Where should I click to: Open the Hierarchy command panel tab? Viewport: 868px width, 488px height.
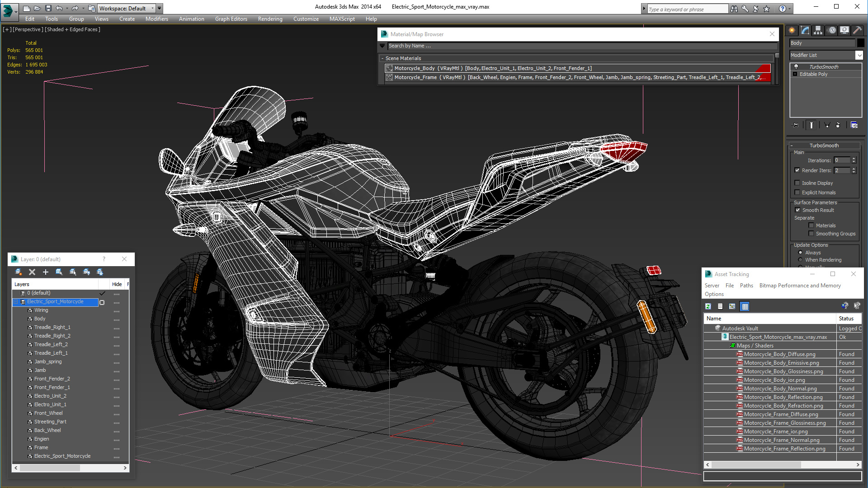pyautogui.click(x=818, y=30)
